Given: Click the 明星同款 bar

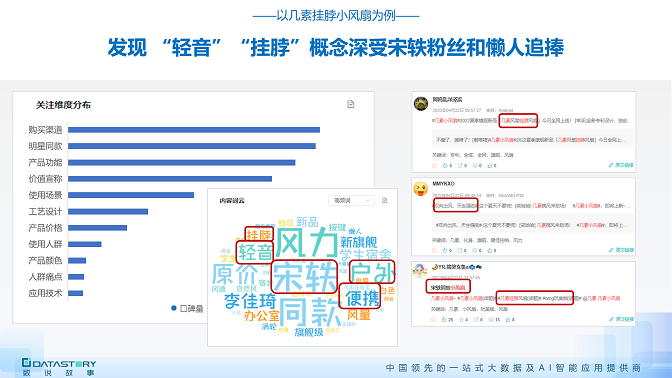Looking at the screenshot, I should tap(192, 146).
